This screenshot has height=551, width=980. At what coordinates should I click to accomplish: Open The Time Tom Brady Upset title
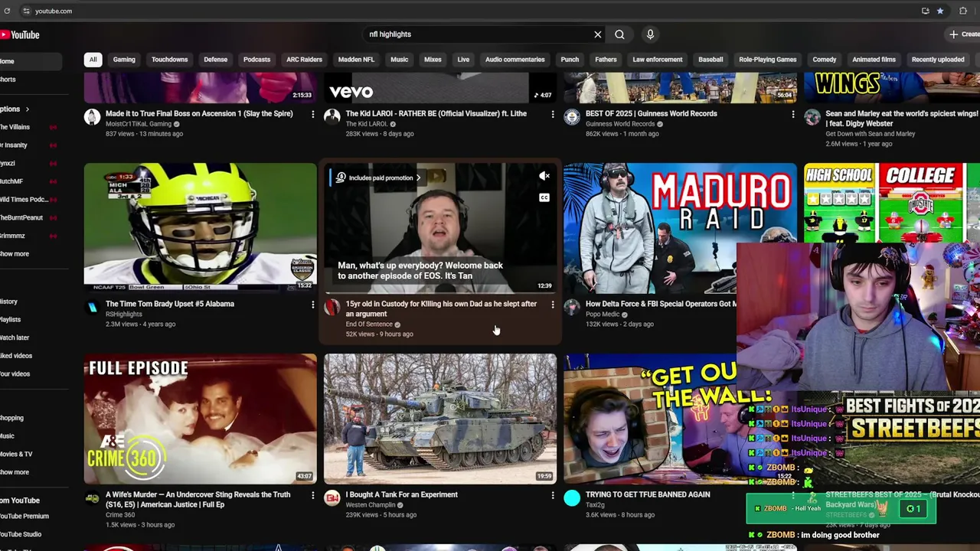click(x=170, y=304)
